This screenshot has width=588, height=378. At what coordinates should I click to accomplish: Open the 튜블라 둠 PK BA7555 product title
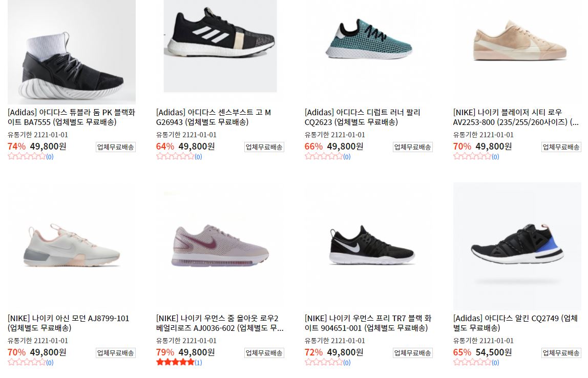(x=71, y=117)
